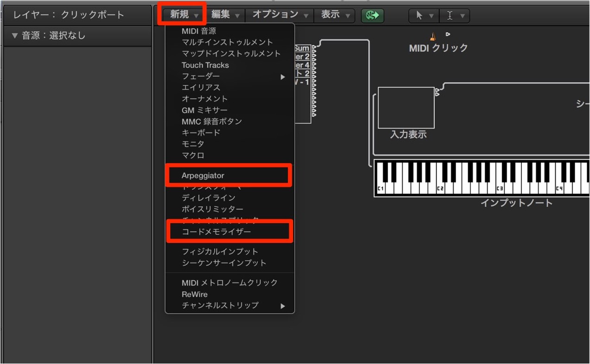Collapse the 音源：選択なし inspector section
The width and height of the screenshot is (590, 364).
click(x=14, y=36)
